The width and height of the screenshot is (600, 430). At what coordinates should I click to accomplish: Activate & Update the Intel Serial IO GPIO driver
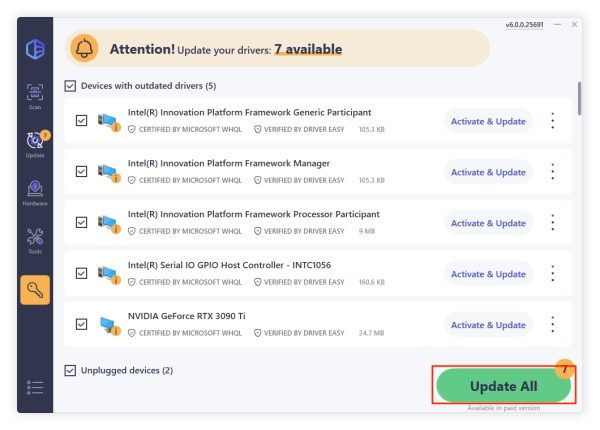tap(488, 274)
